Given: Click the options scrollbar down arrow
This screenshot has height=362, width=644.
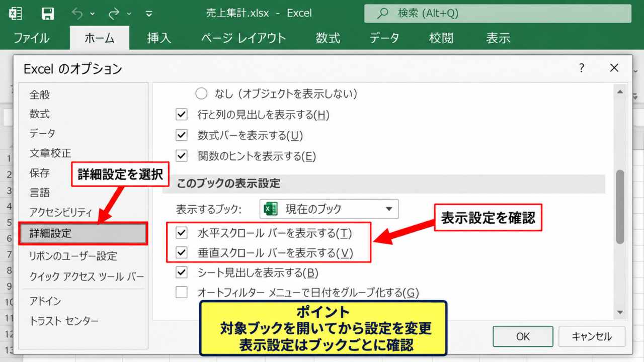Looking at the screenshot, I should point(620,312).
